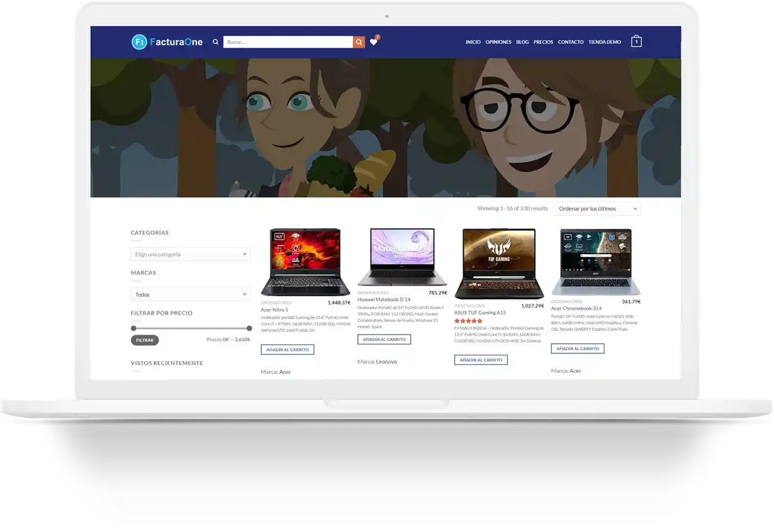Add Huawei Matebook D 14 to cart

tap(384, 339)
